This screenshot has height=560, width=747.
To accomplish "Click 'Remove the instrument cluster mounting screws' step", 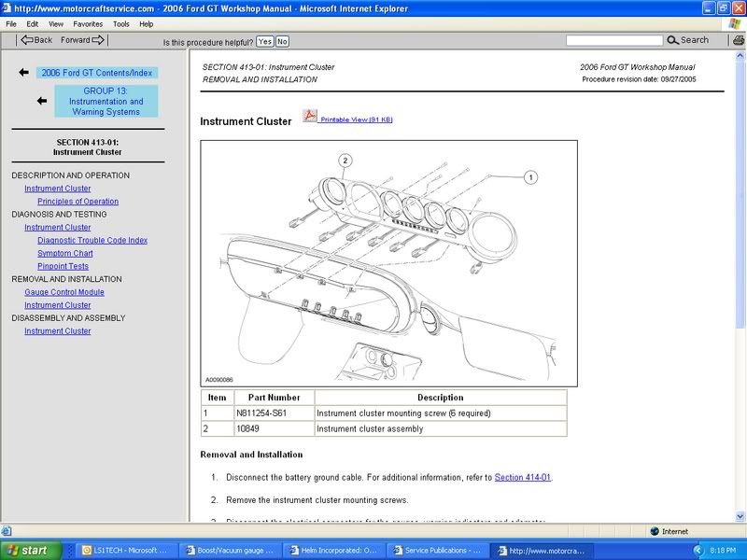I will (x=317, y=500).
